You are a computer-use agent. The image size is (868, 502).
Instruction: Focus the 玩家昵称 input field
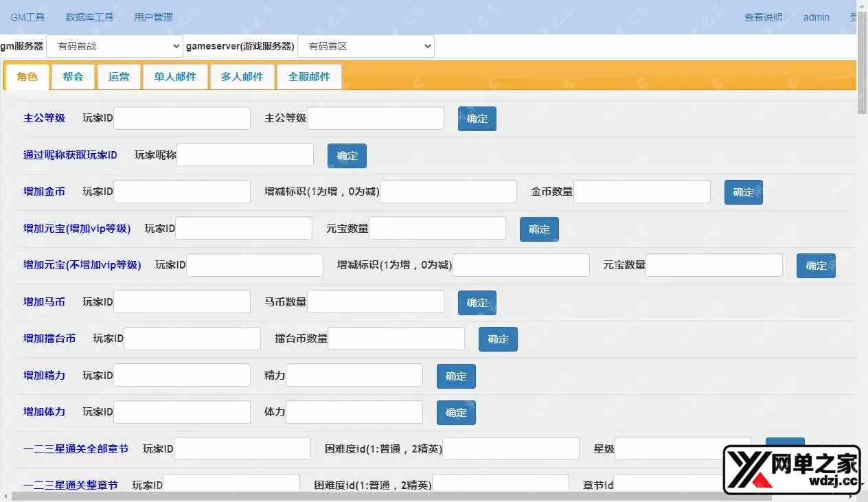[x=245, y=155]
